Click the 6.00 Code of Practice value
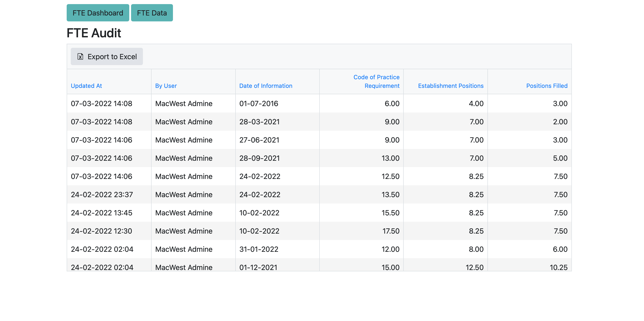644x321 pixels. point(392,103)
